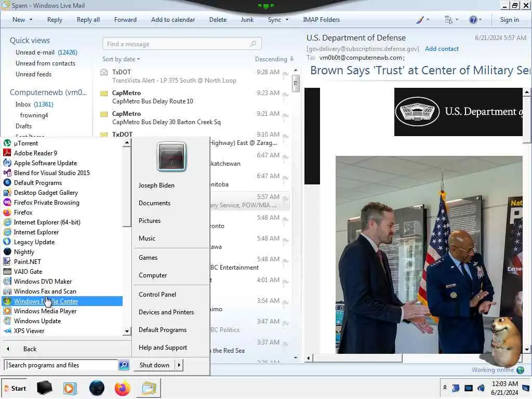Expand the New message dropdown arrow
Screen dimensions: 532x399
(x=31, y=20)
